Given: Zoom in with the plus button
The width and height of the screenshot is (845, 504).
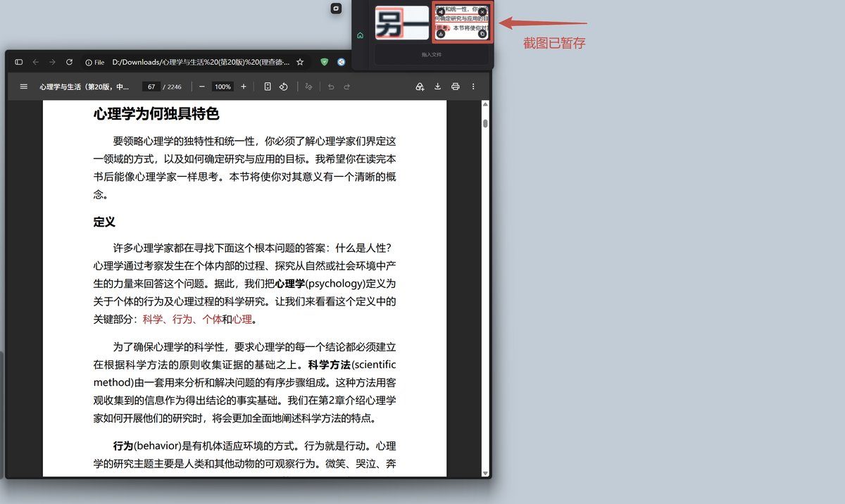Looking at the screenshot, I should click(244, 87).
